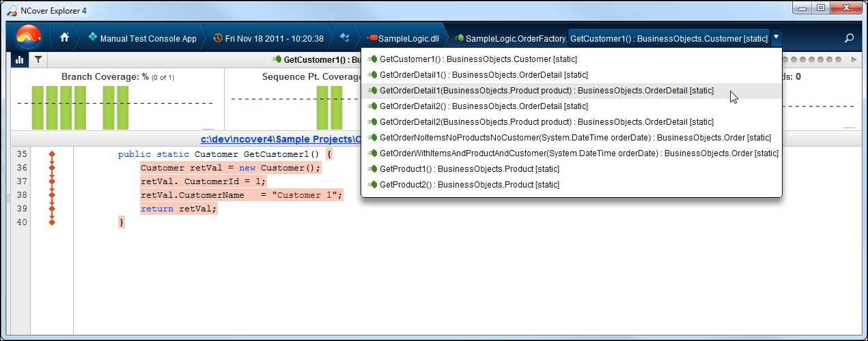
Task: Go to Home via house icon
Action: pyautogui.click(x=65, y=38)
